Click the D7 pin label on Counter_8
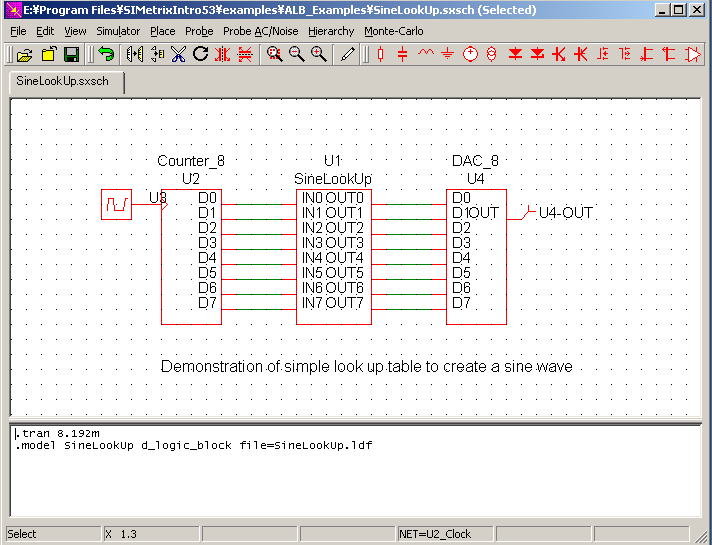712x545 pixels. coord(207,302)
